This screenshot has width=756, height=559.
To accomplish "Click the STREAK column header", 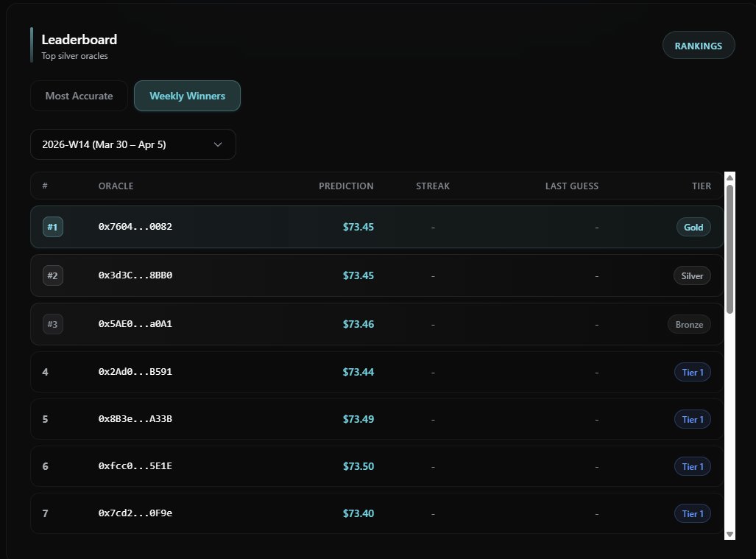I will pyautogui.click(x=433, y=186).
